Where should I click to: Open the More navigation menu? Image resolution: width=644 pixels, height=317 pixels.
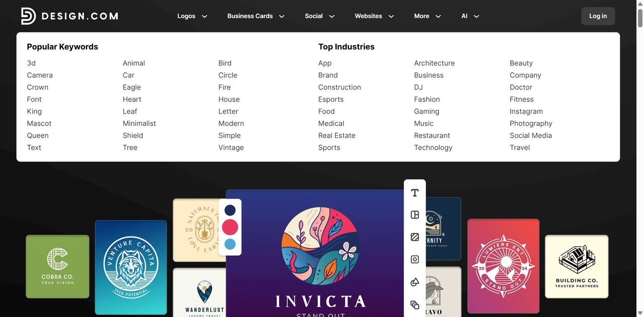(x=427, y=16)
